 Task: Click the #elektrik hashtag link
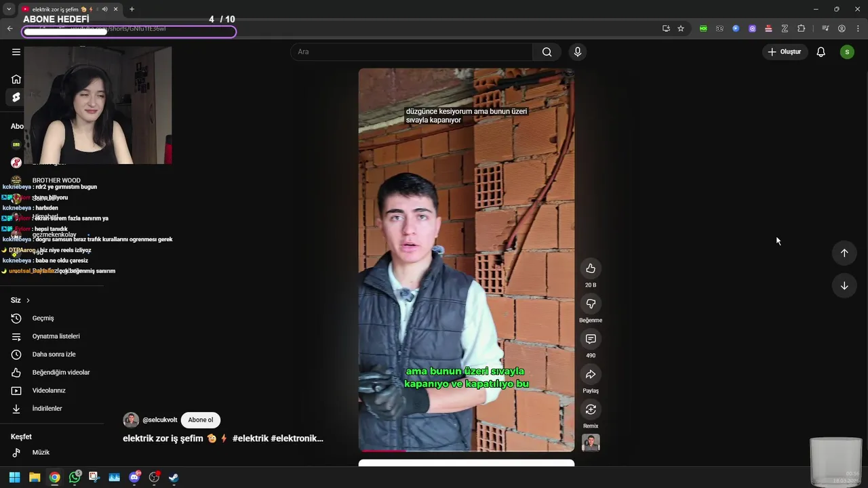tap(250, 439)
